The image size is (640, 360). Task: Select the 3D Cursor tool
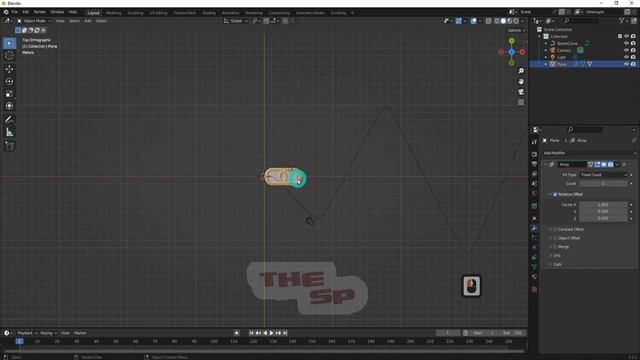(9, 56)
